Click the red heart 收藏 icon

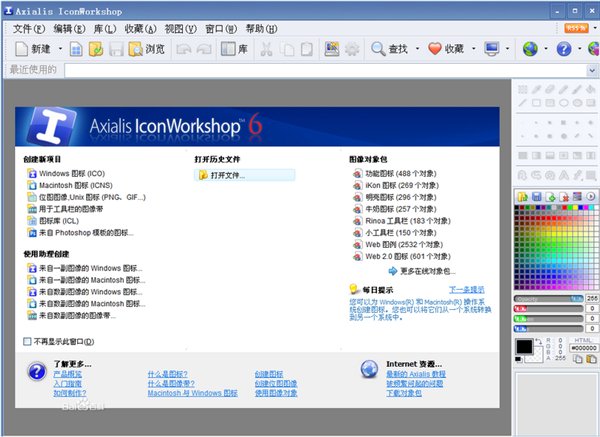(434, 48)
